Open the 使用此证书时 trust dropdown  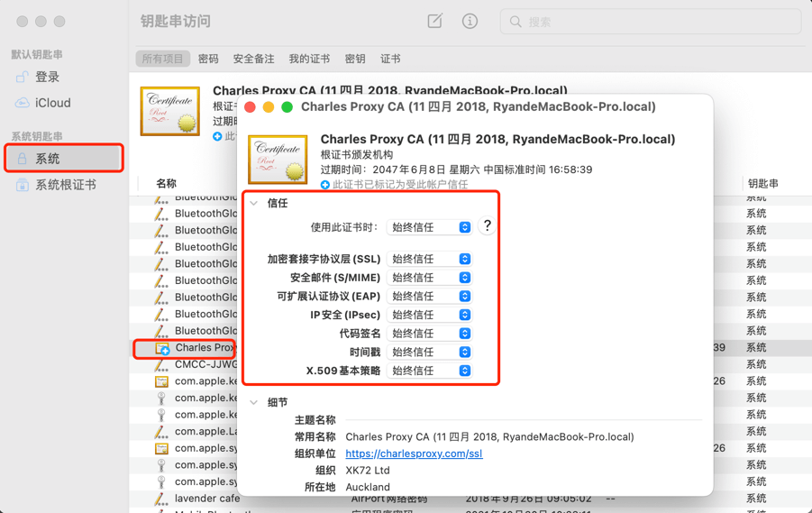pyautogui.click(x=429, y=227)
